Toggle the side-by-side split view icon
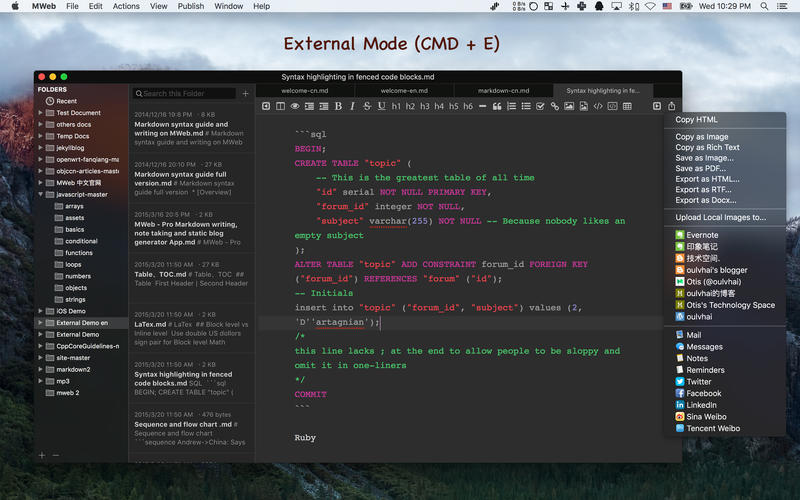This screenshot has width=800, height=500. [280, 106]
